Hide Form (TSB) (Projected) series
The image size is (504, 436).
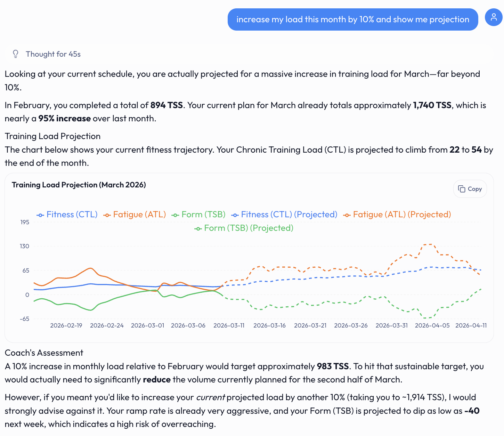(x=244, y=228)
